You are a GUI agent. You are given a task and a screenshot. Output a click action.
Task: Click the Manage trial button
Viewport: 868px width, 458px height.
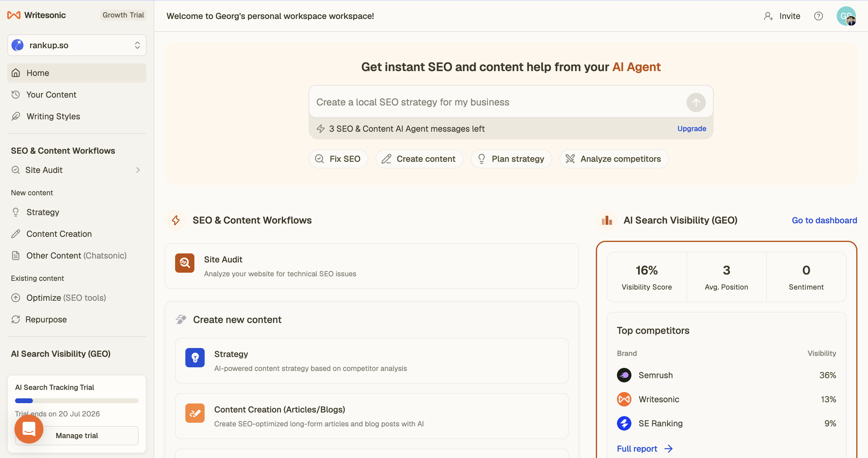pyautogui.click(x=77, y=435)
